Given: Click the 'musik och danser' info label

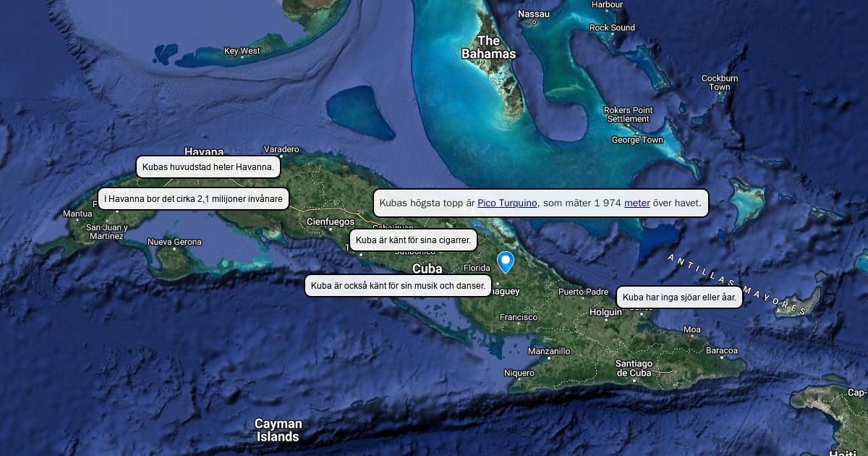Looking at the screenshot, I should [398, 286].
